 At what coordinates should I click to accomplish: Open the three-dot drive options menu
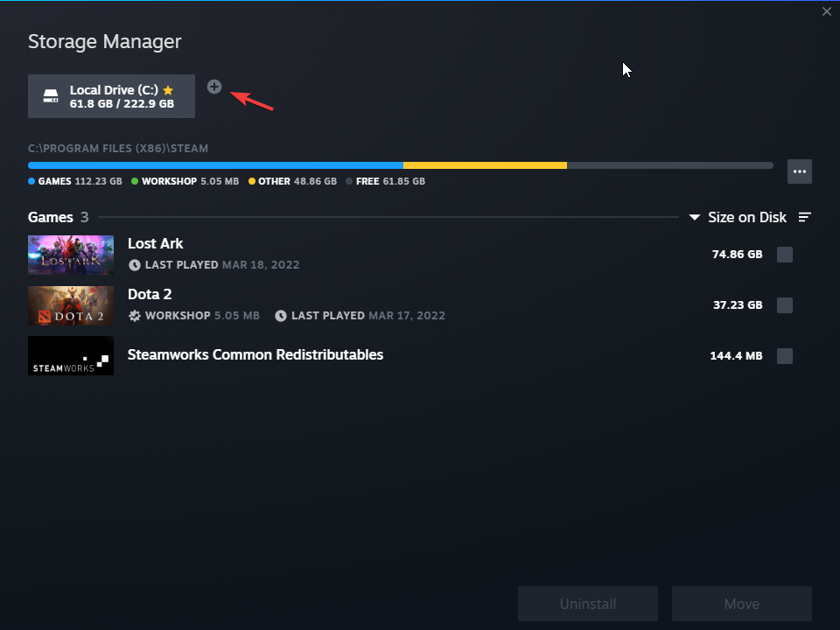(799, 171)
